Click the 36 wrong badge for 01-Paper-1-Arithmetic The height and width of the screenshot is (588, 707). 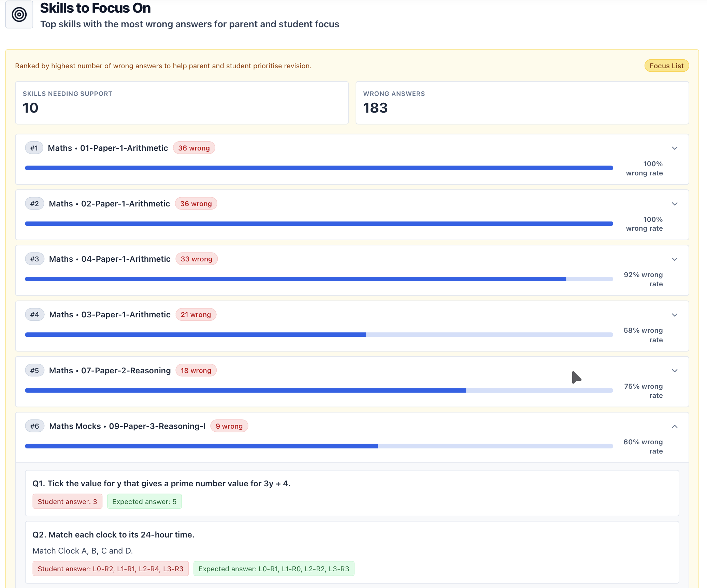point(194,148)
